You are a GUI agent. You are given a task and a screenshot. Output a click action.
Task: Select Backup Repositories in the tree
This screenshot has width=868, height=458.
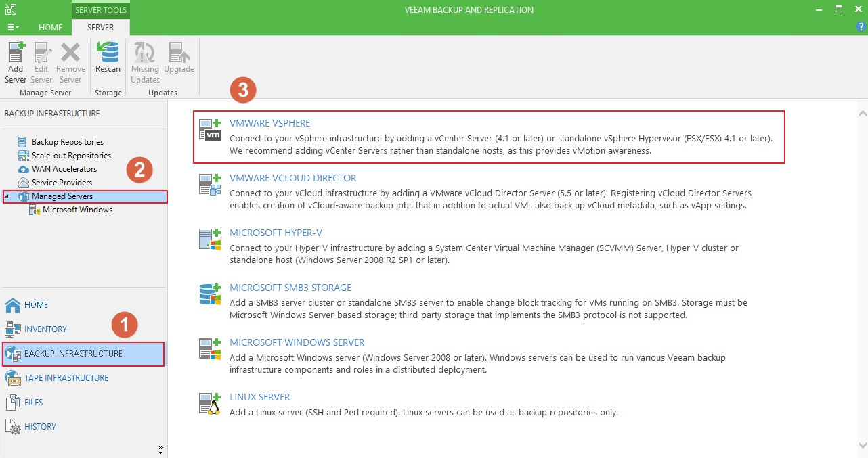pos(67,142)
